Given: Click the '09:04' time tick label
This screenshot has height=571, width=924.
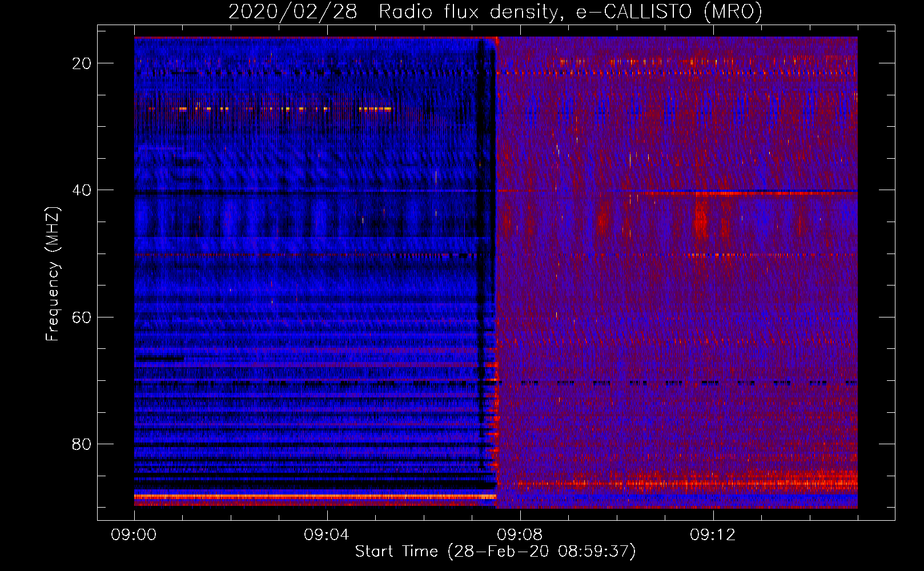Looking at the screenshot, I should (x=327, y=535).
